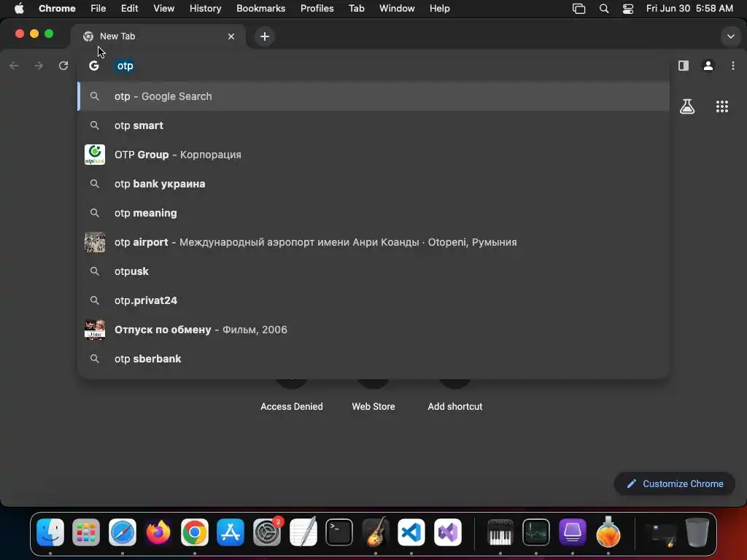The image size is (747, 560).
Task: Go forward with the forward arrow
Action: point(39,66)
